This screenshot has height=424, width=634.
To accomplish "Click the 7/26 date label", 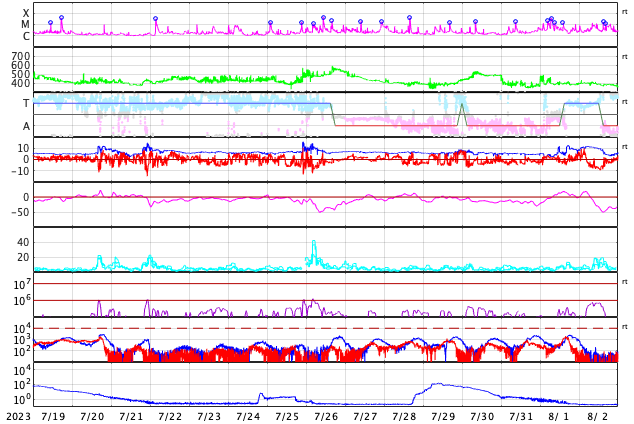I will click(326, 417).
